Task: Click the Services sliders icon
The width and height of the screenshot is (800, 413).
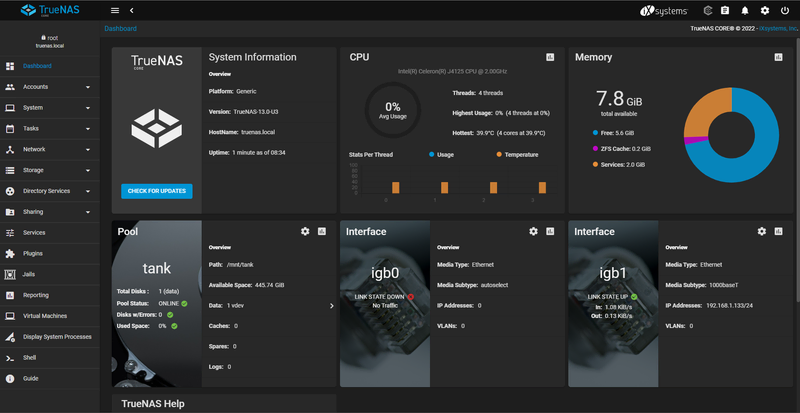Action: tap(10, 233)
